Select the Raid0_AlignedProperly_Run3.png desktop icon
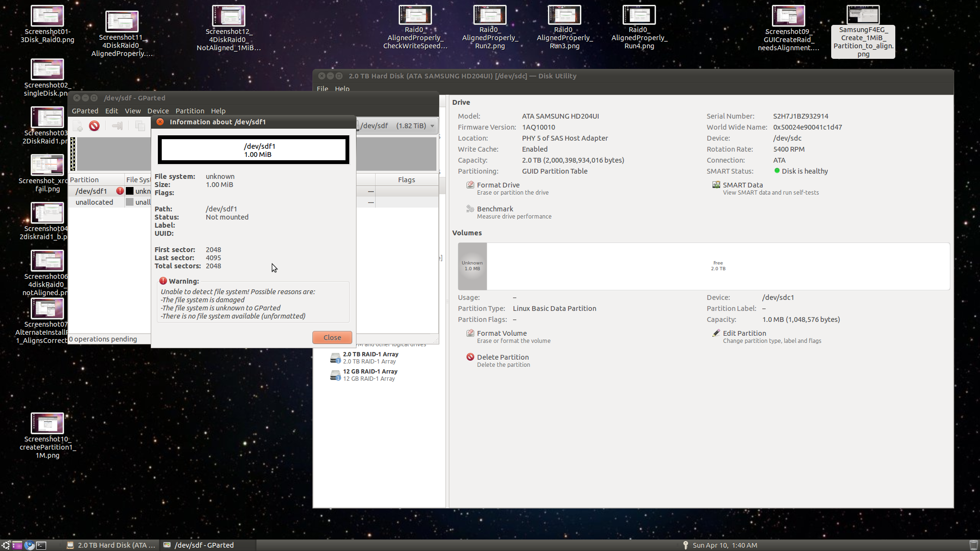This screenshot has width=980, height=551. point(565,27)
